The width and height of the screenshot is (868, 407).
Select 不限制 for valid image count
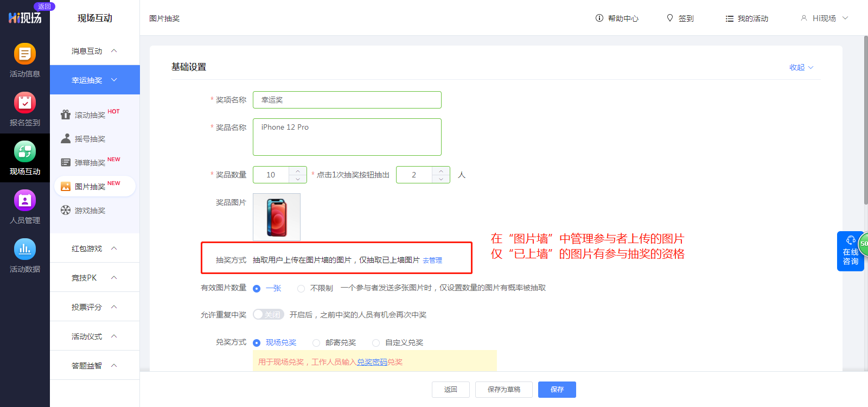click(301, 289)
